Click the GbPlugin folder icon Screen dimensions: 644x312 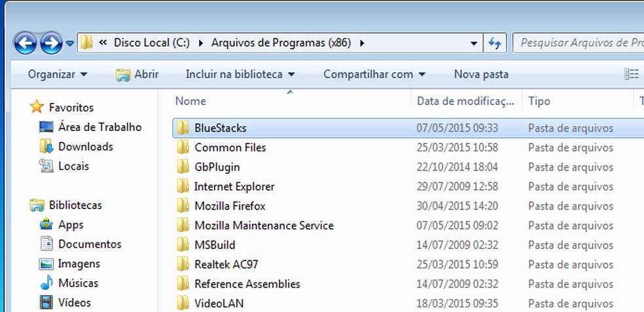pos(183,166)
